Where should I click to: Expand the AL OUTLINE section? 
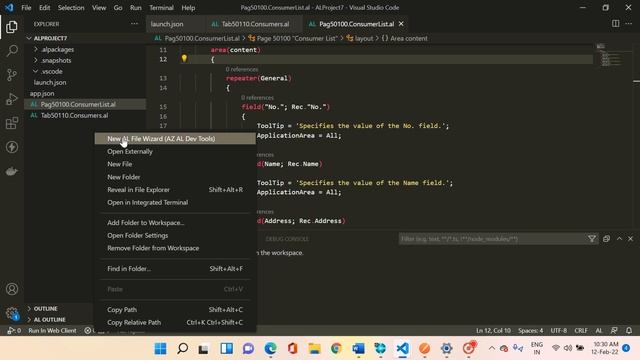coord(46,320)
